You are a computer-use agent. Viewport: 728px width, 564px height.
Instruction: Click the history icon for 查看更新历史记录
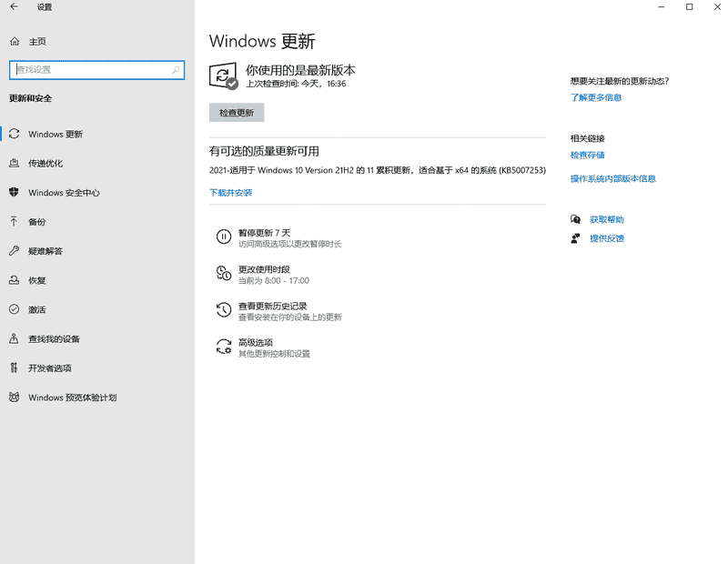click(224, 309)
